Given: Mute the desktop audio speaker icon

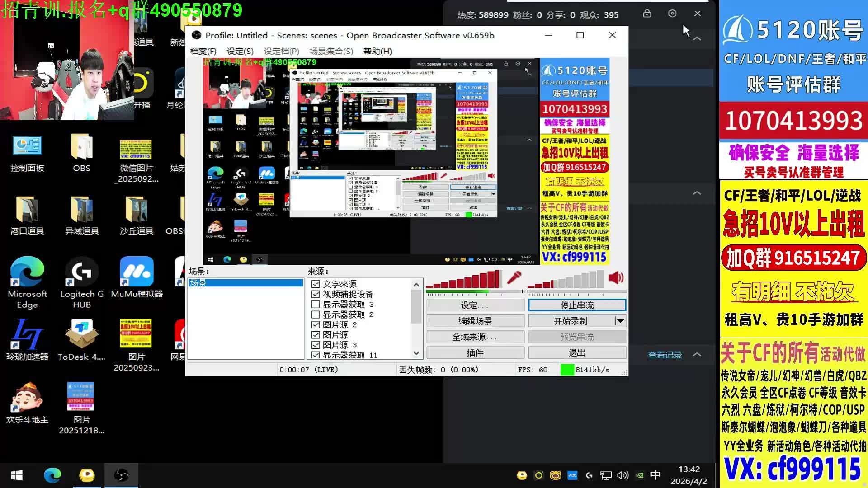Looking at the screenshot, I should click(616, 277).
